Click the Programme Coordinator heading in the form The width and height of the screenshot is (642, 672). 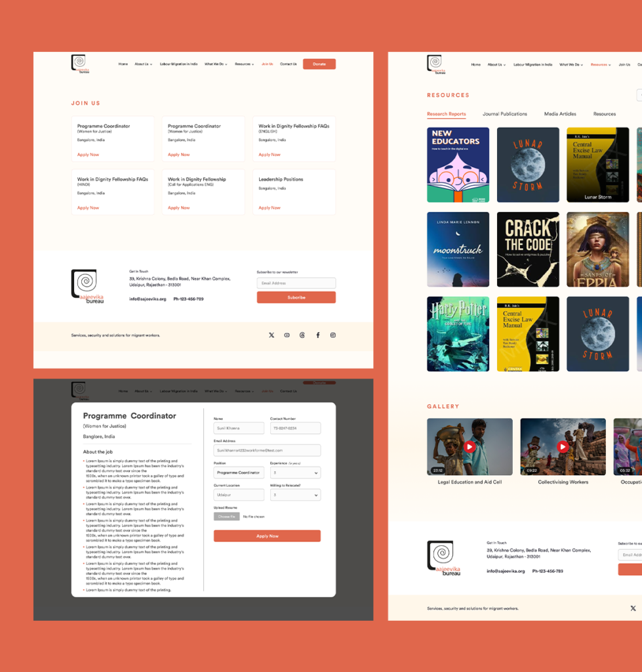129,415
